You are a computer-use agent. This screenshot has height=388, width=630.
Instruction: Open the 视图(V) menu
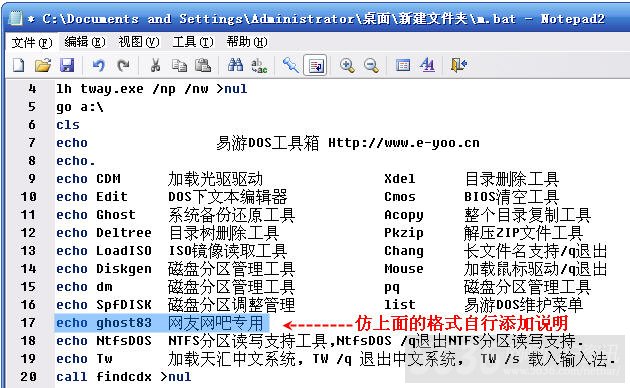click(x=139, y=42)
